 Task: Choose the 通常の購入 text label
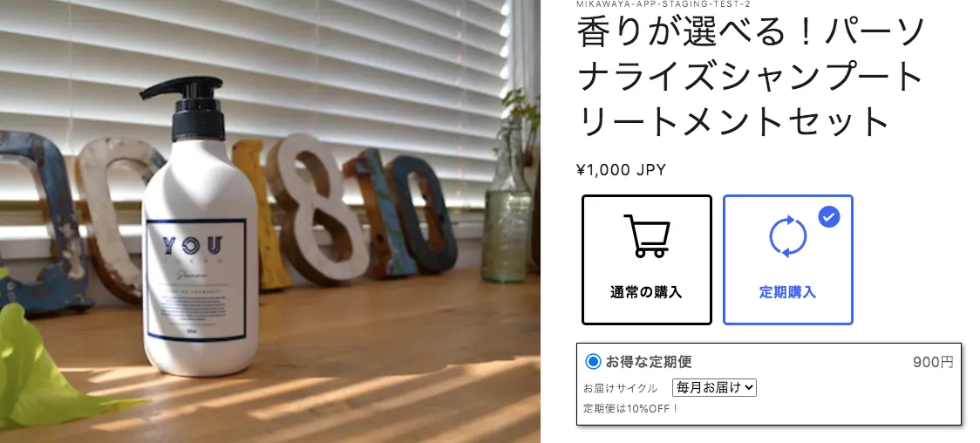(646, 292)
